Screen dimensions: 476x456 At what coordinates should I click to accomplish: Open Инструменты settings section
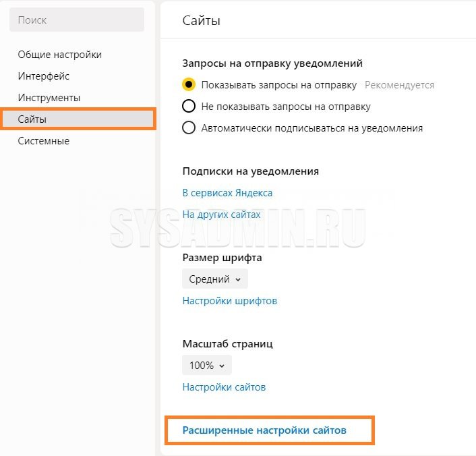pyautogui.click(x=49, y=98)
